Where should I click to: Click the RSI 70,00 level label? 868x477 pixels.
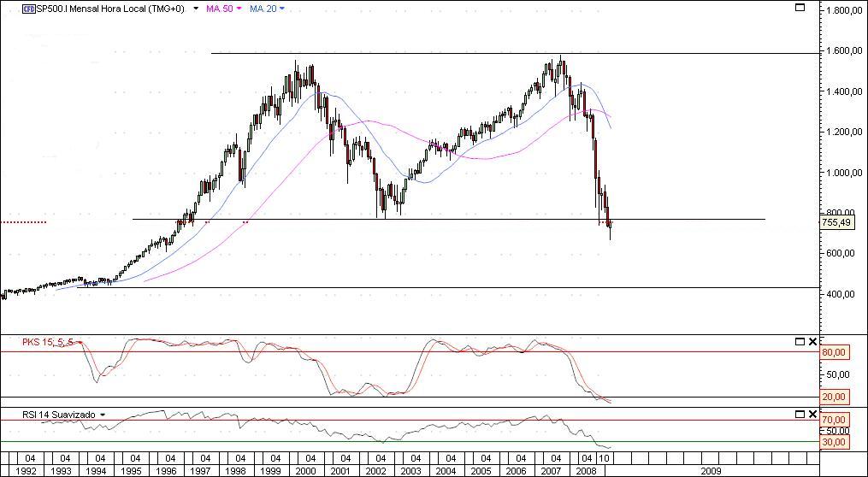coord(835,420)
